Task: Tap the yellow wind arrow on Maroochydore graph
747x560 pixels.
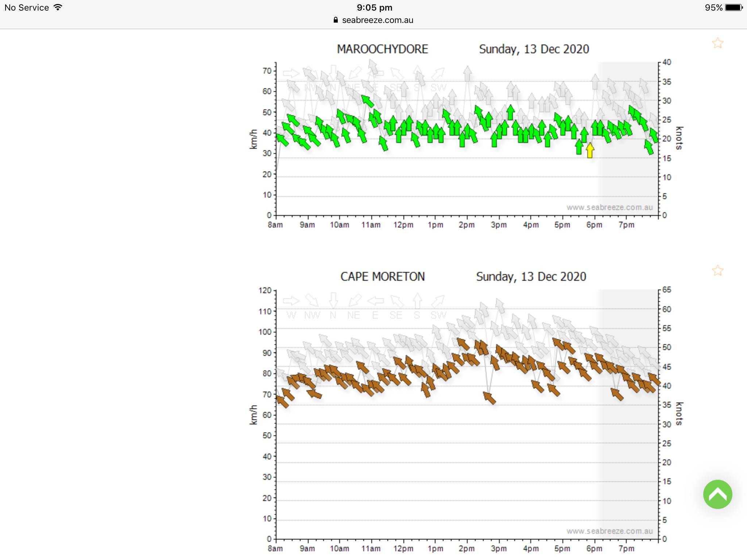Action: [x=590, y=150]
